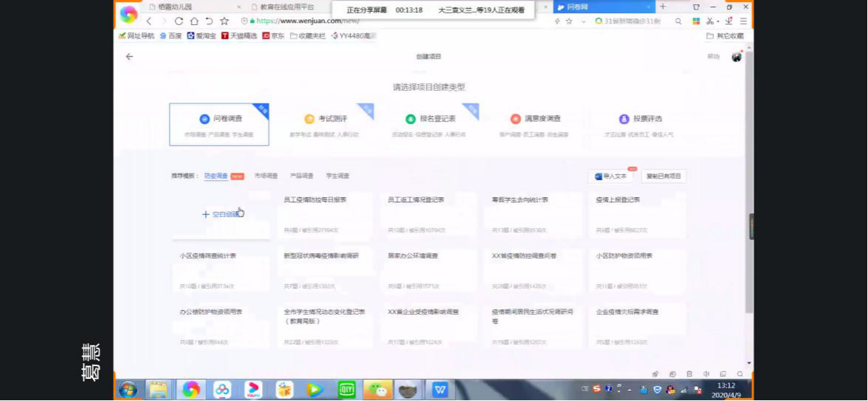Viewport: 868px width, 401px height.
Task: Select the 报名登记表 project type card
Action: 430,125
